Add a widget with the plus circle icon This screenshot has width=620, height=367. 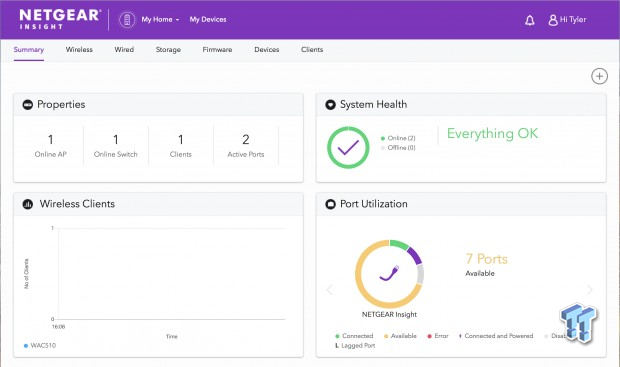599,76
